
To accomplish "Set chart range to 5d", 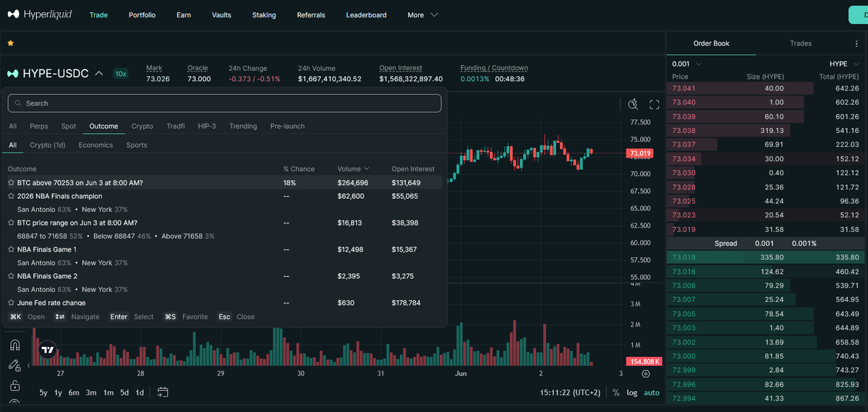I will 124,392.
